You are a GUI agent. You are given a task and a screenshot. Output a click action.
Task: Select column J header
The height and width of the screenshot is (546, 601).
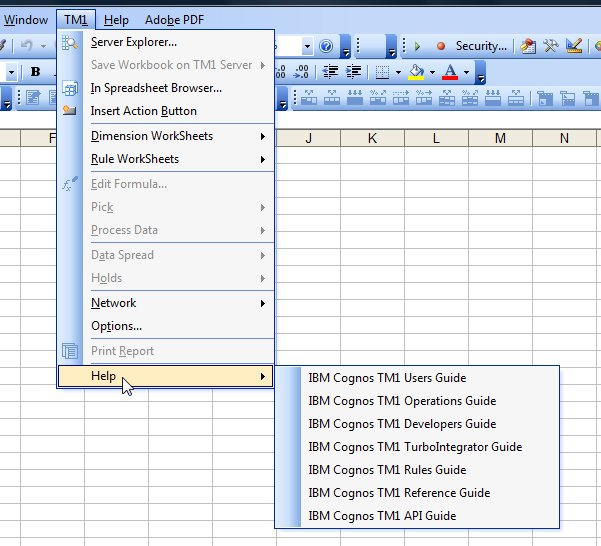[x=308, y=138]
